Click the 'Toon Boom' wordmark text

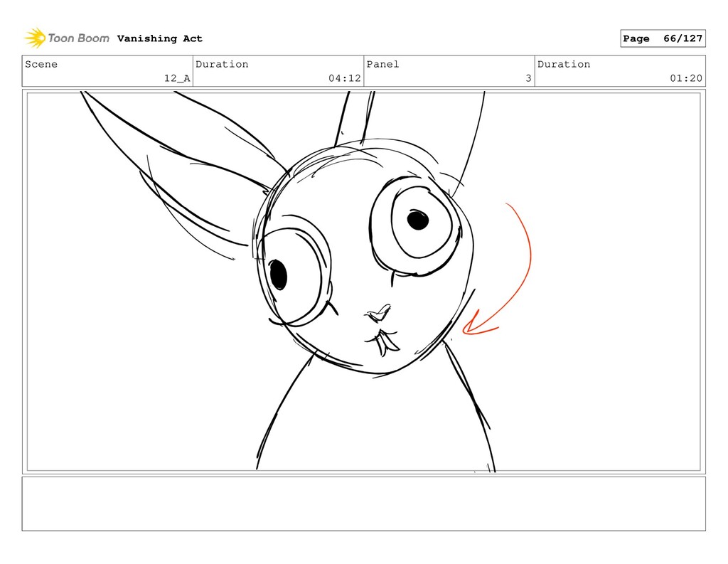tap(79, 38)
